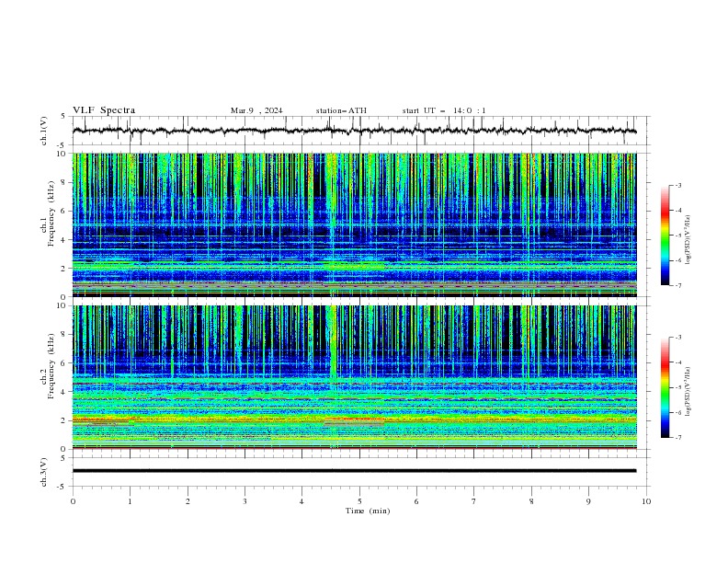The width and height of the screenshot is (728, 563).
Task: Click the "Time (min)" axis label
Action: (x=368, y=511)
